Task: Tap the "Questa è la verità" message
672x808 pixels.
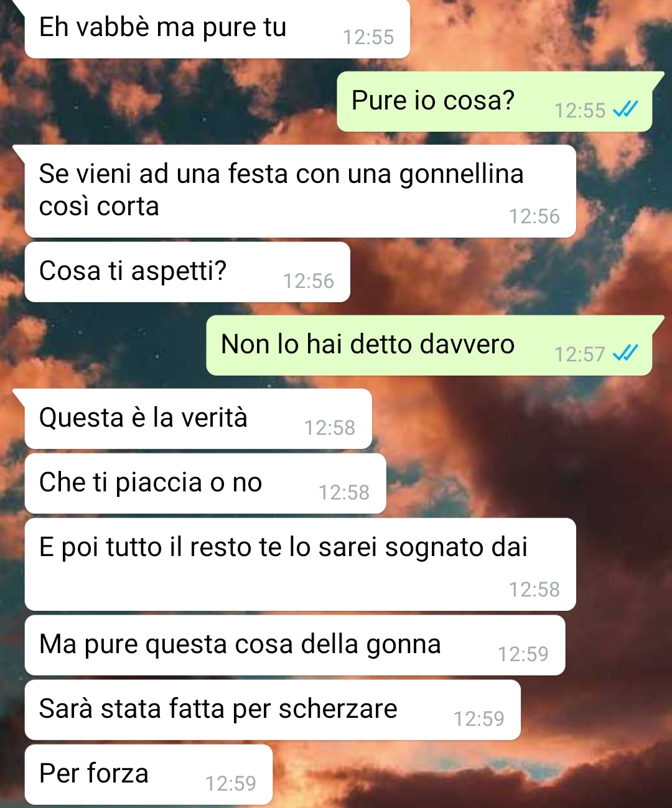Action: tap(198, 419)
